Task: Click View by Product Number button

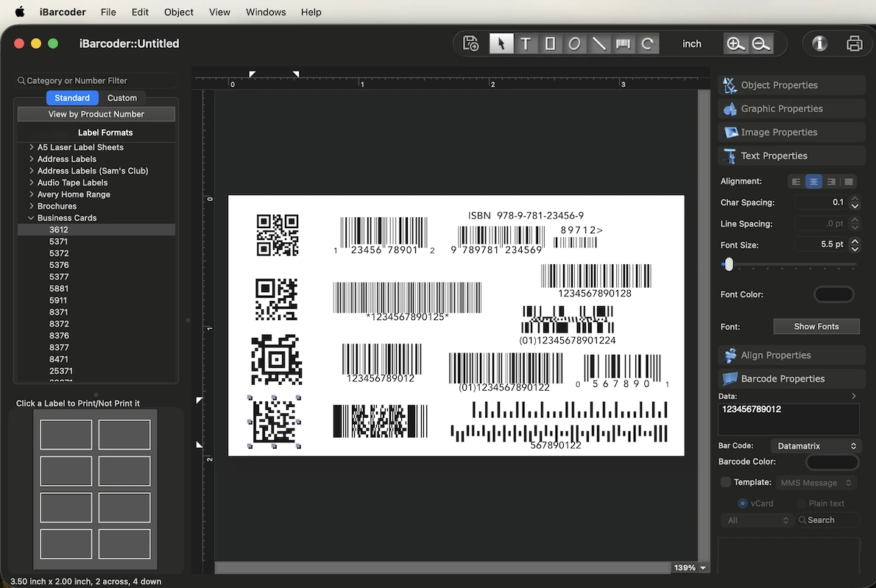Action: tap(96, 114)
